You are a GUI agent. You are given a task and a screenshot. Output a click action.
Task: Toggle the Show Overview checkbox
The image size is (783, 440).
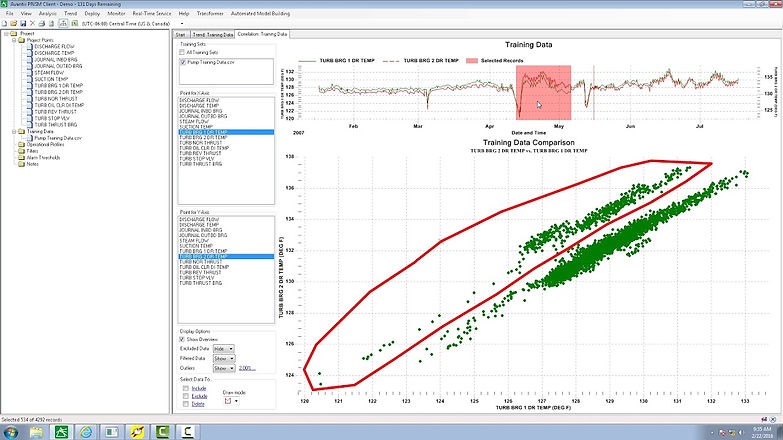pyautogui.click(x=182, y=339)
